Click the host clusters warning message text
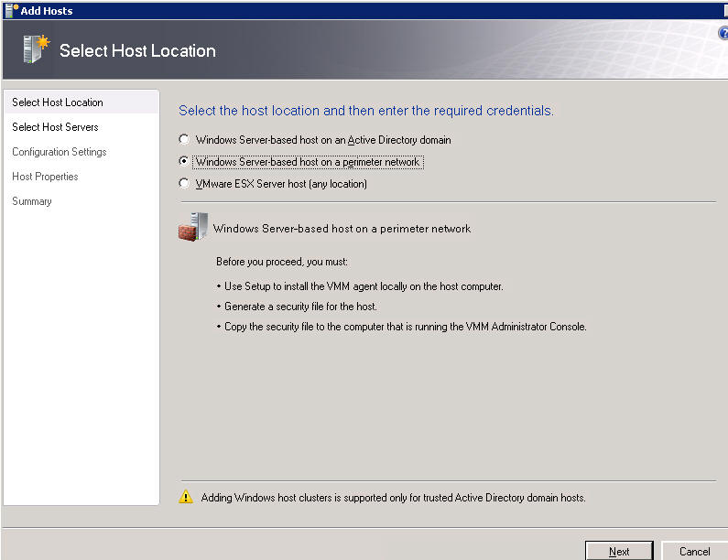728x560 pixels. [x=393, y=498]
